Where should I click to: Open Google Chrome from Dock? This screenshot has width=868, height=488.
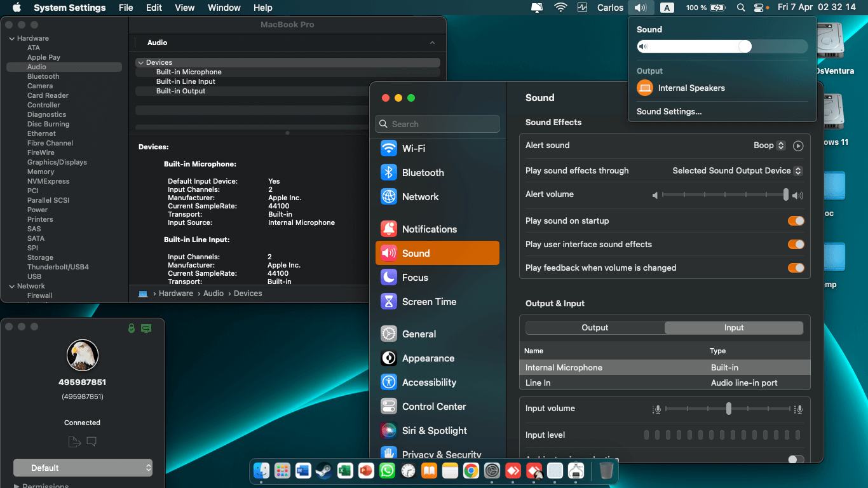(x=471, y=471)
